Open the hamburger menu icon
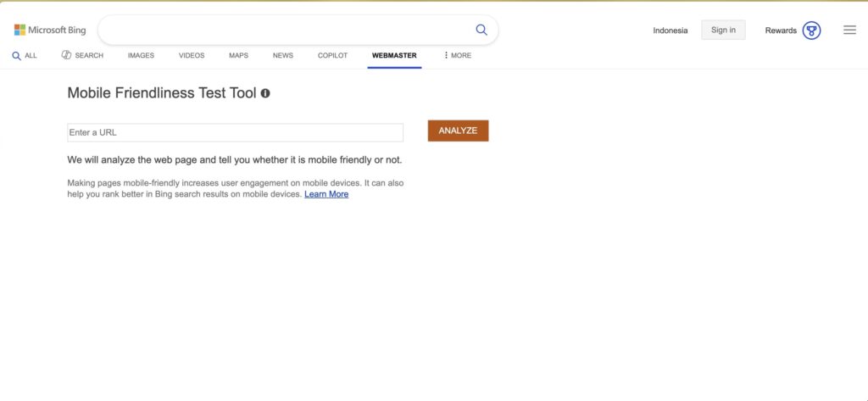 click(849, 30)
